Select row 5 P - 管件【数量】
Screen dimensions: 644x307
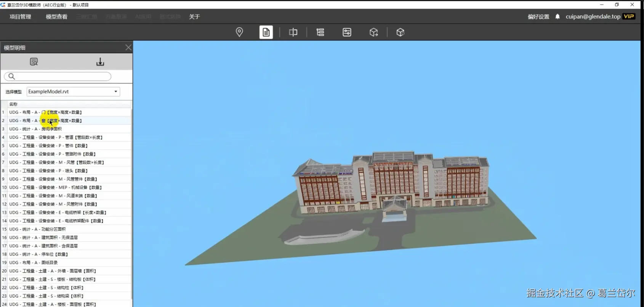click(x=66, y=146)
